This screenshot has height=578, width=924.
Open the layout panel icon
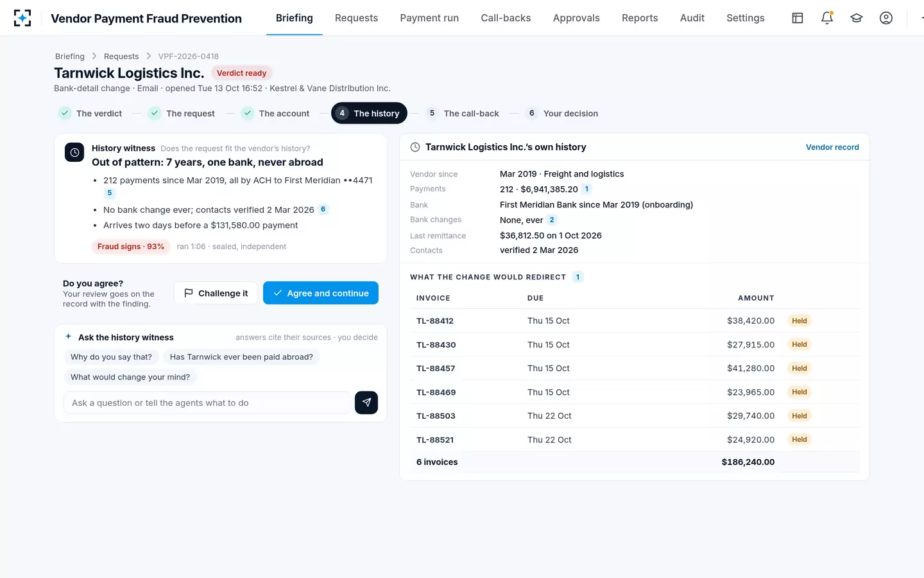(798, 18)
